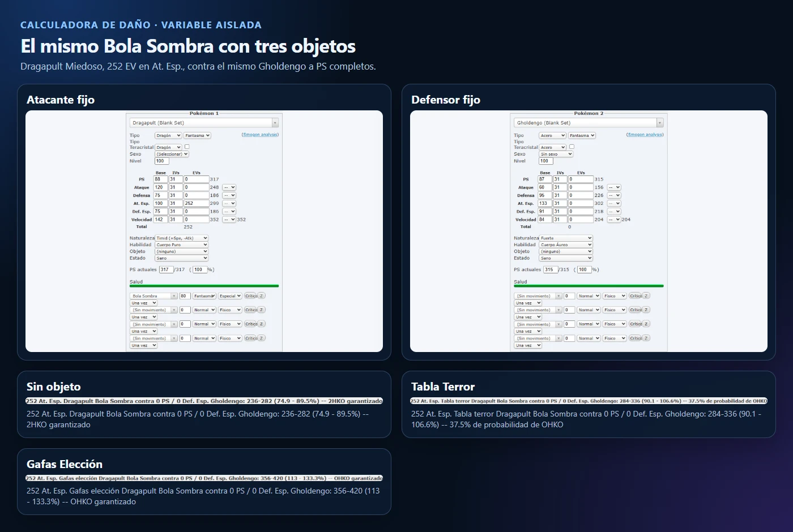
Task: Click Dragapult's green Salud health bar
Action: pyautogui.click(x=204, y=286)
